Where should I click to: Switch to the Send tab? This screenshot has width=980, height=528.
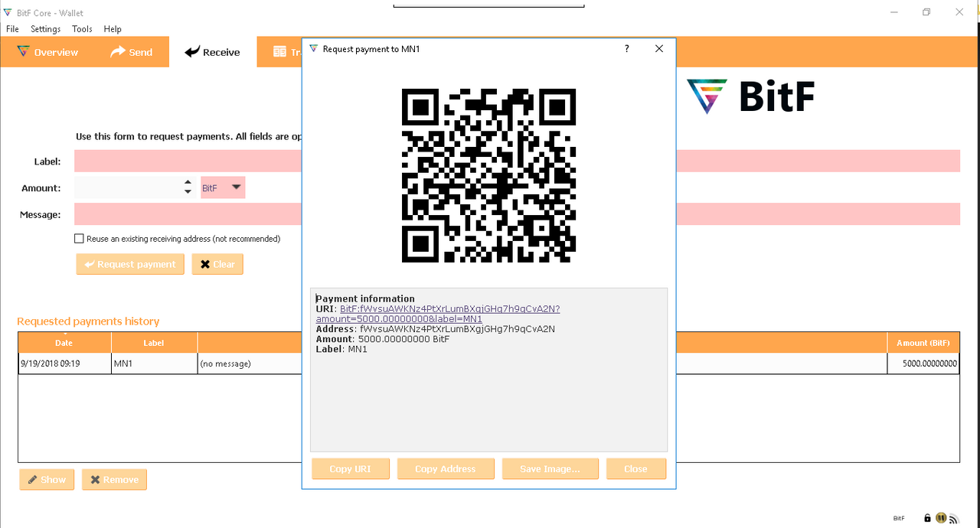(x=131, y=52)
